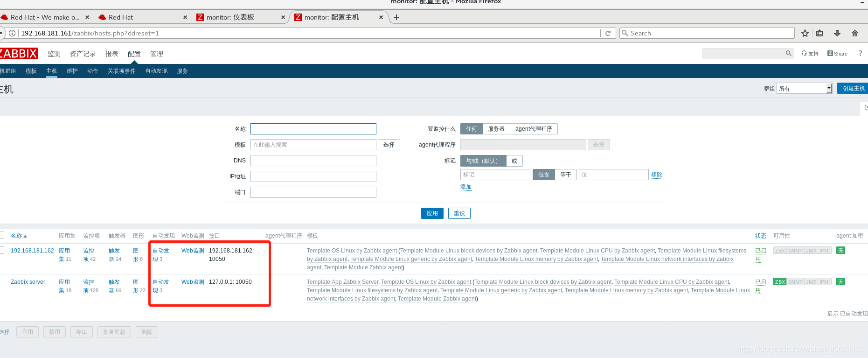Open 自动发现 3 for Zabbix server
The height and width of the screenshot is (358, 868).
pos(160,286)
